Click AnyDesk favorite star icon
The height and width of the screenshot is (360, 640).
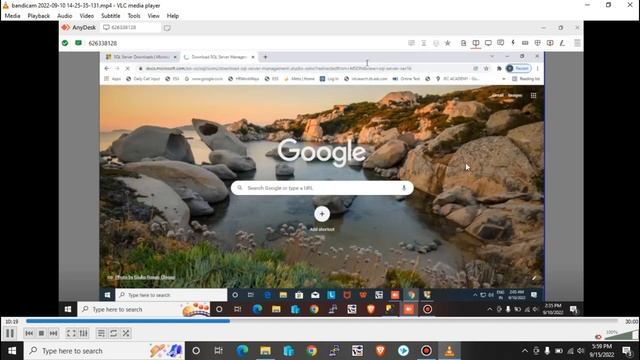pyautogui.click(x=448, y=43)
